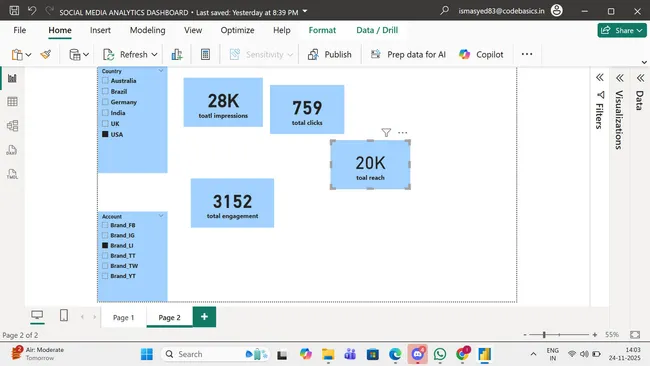Viewport: 650px width, 366px height.
Task: Open Report view in left sidebar
Action: pyautogui.click(x=12, y=78)
